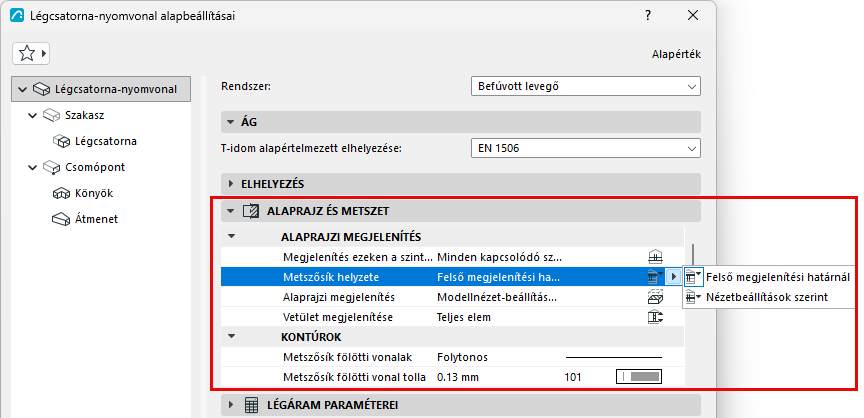Click the pen number 101 value
Image resolution: width=864 pixels, height=418 pixels.
click(x=573, y=377)
